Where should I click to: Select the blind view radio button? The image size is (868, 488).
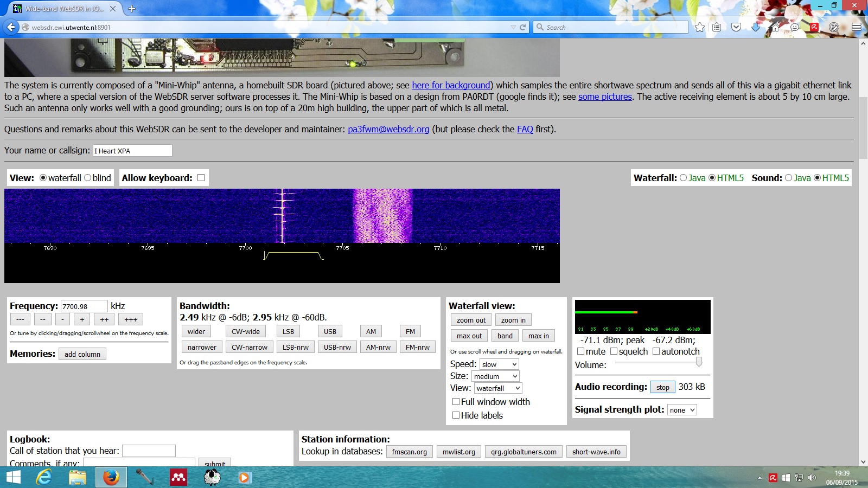click(88, 178)
